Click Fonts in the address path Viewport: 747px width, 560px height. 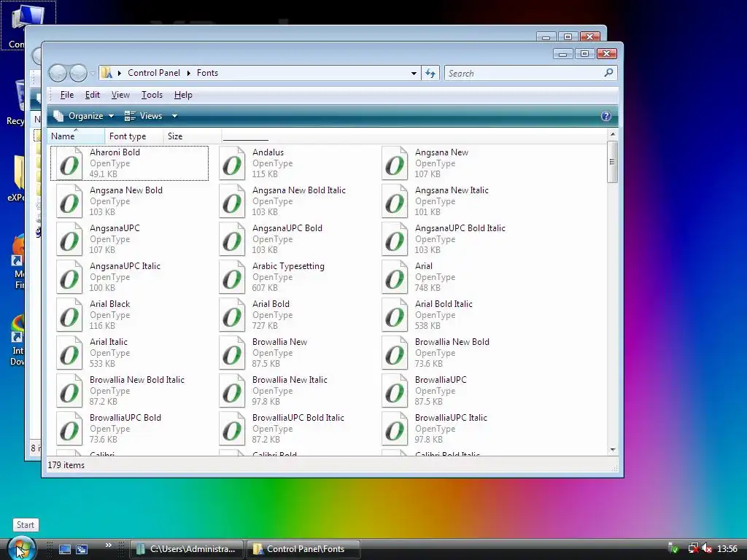207,73
